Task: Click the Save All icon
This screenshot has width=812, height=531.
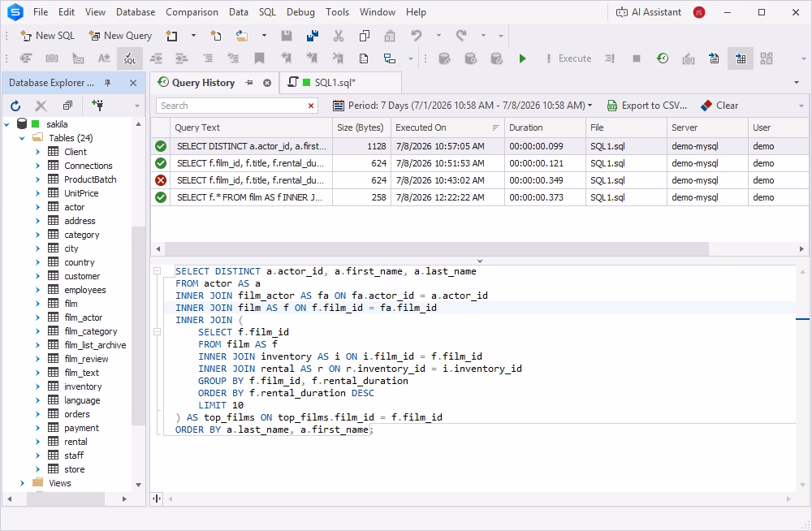Action: [313, 36]
